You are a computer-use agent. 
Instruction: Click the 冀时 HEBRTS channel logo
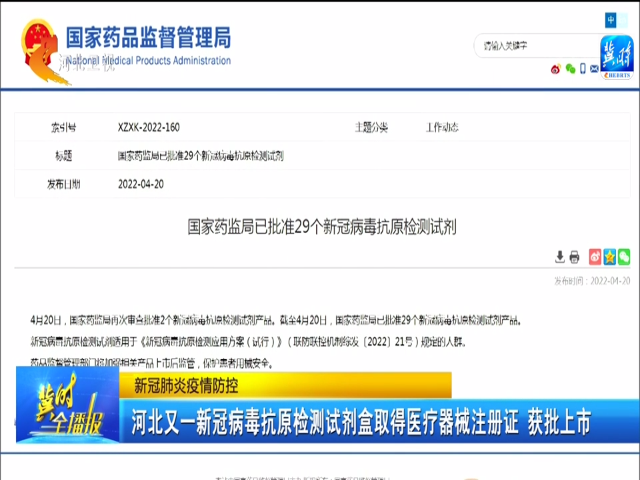617,57
